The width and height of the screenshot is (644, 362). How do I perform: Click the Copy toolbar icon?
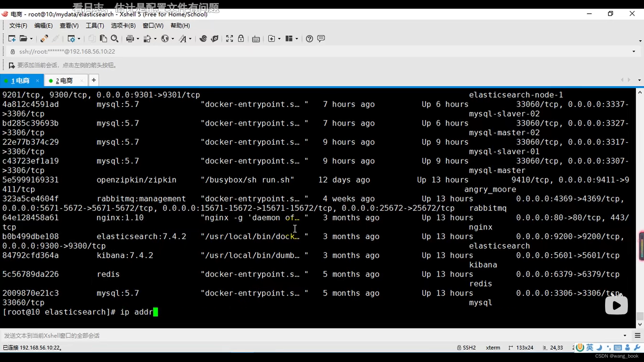coord(92,39)
